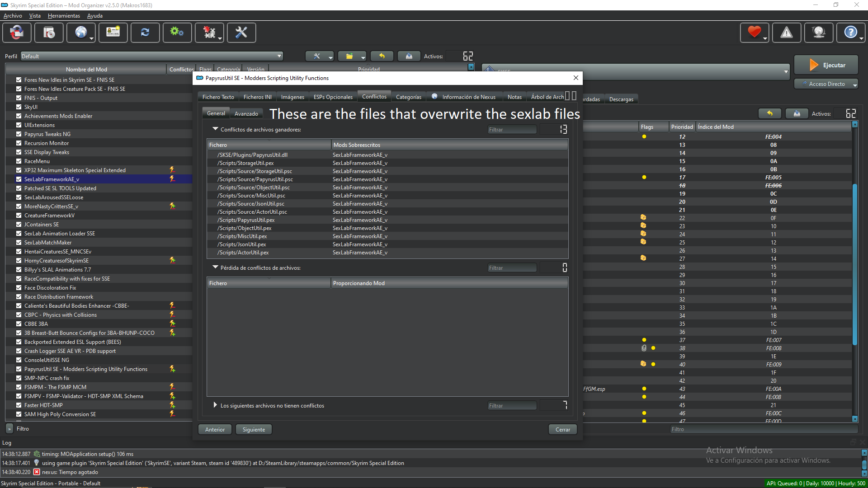
Task: Click conflict flag of PapyrusUtil SE row
Action: pyautogui.click(x=172, y=369)
